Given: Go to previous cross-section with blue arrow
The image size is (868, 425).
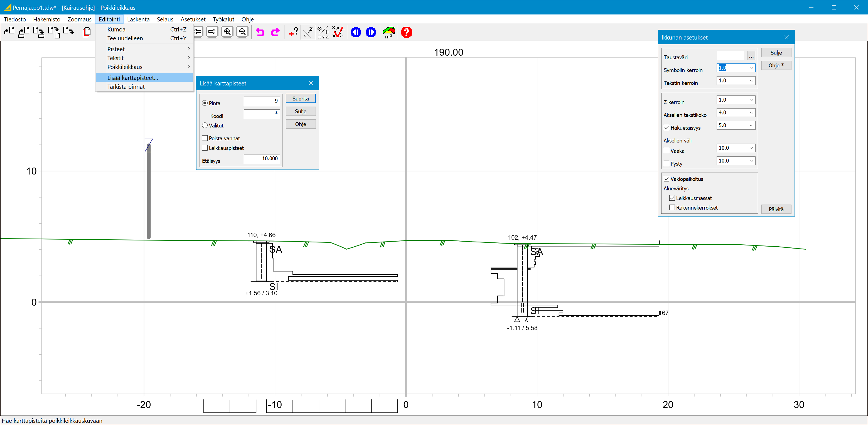Looking at the screenshot, I should [x=356, y=32].
